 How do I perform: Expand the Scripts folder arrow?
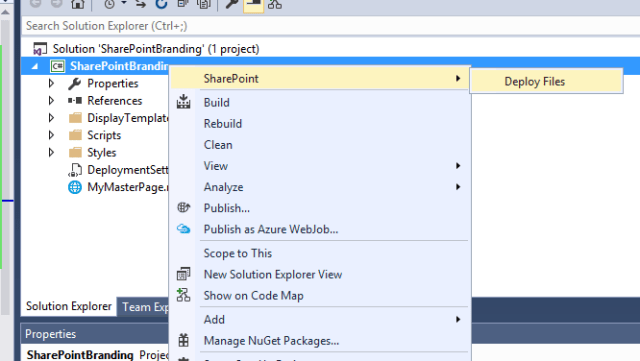[x=51, y=135]
